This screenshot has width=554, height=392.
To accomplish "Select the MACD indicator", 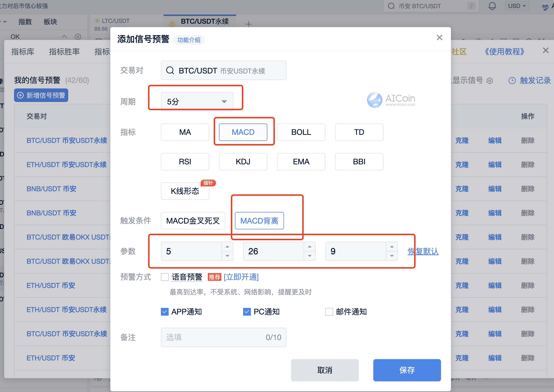I will [243, 132].
